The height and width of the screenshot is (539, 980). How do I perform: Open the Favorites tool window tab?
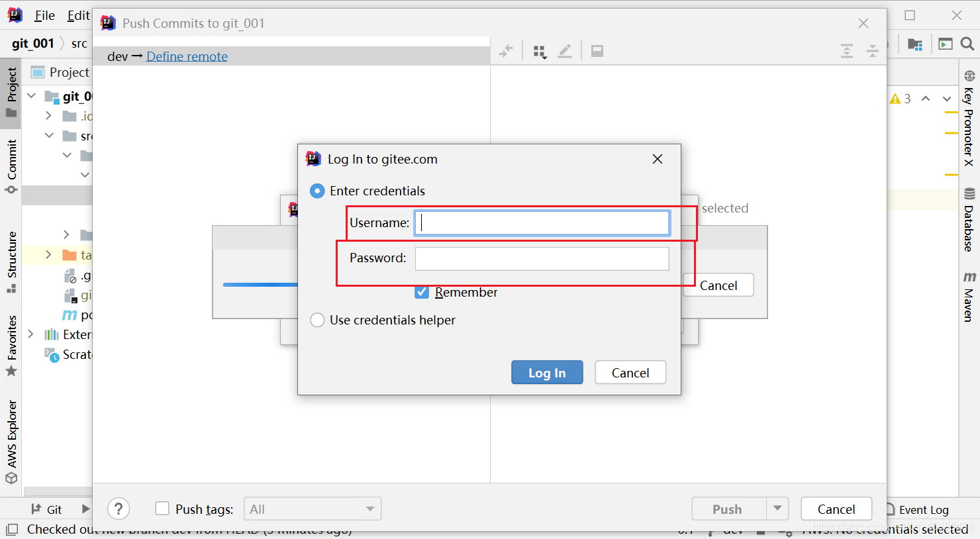[x=11, y=345]
